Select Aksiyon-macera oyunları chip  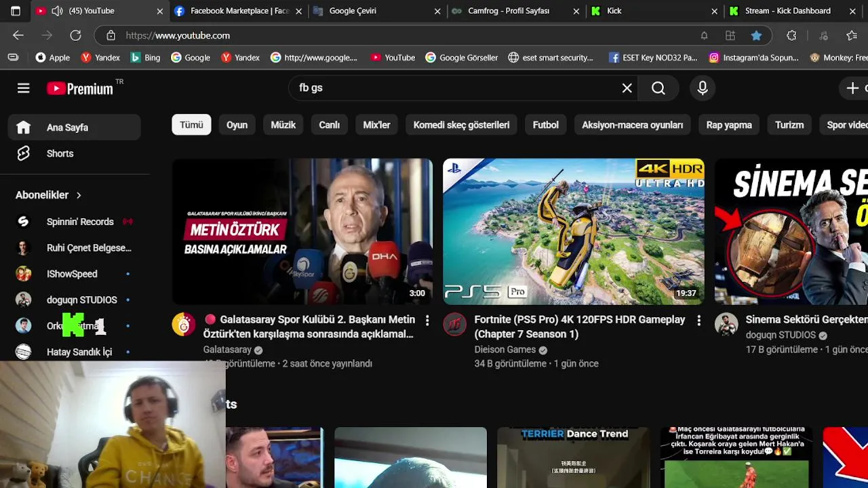point(633,125)
